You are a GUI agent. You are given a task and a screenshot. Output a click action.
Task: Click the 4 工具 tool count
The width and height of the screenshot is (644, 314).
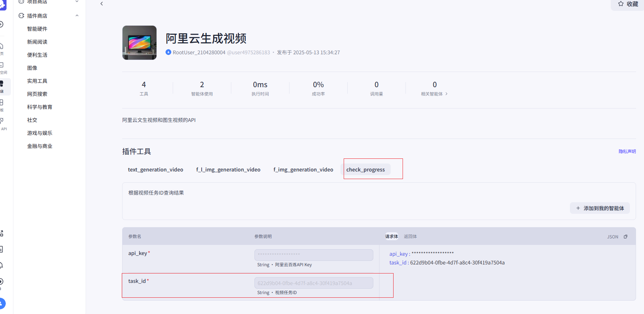[x=144, y=88]
